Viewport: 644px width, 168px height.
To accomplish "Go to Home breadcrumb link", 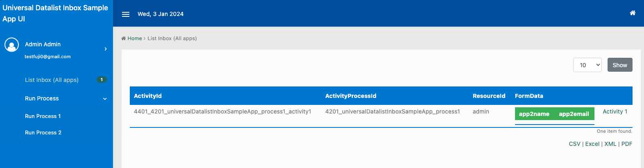I will coord(134,39).
